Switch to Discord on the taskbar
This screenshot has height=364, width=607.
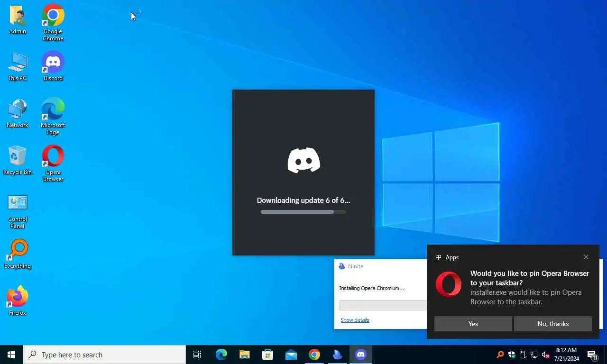pos(361,355)
